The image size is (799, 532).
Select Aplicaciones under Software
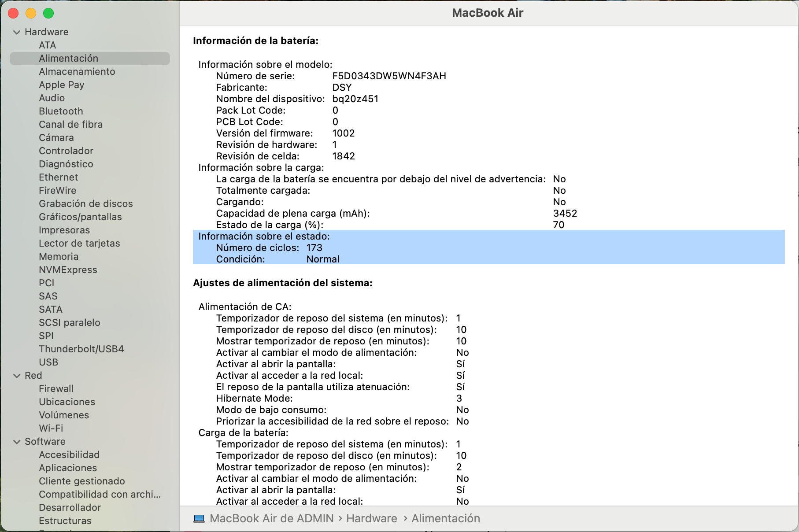pyautogui.click(x=68, y=468)
